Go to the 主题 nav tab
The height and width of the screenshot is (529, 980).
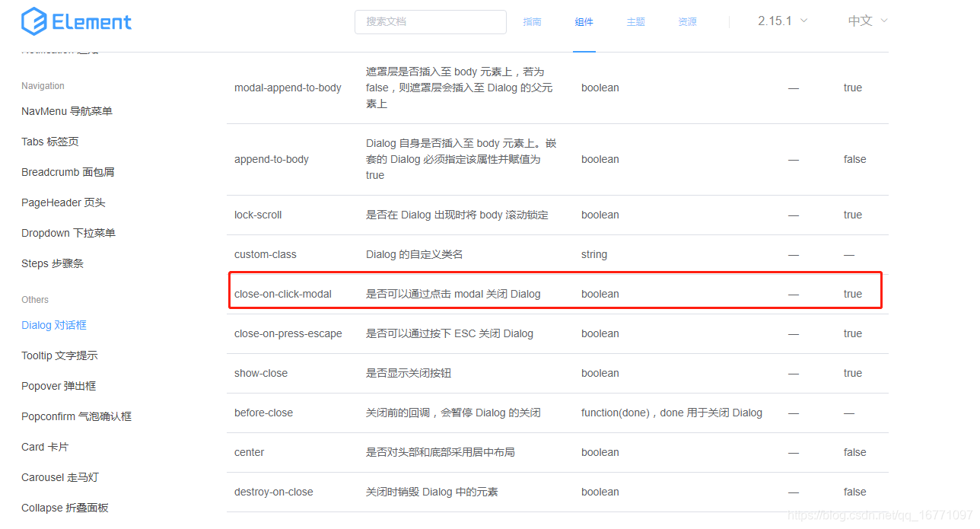point(635,22)
